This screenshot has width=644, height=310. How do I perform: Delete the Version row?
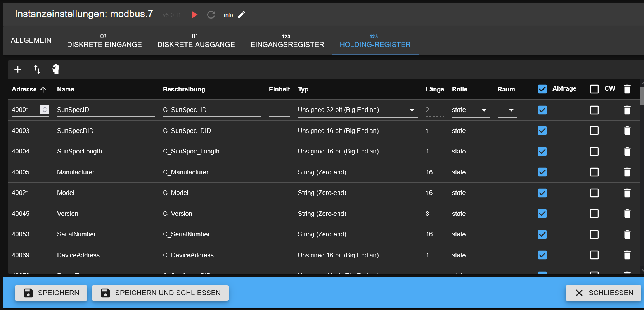click(627, 214)
